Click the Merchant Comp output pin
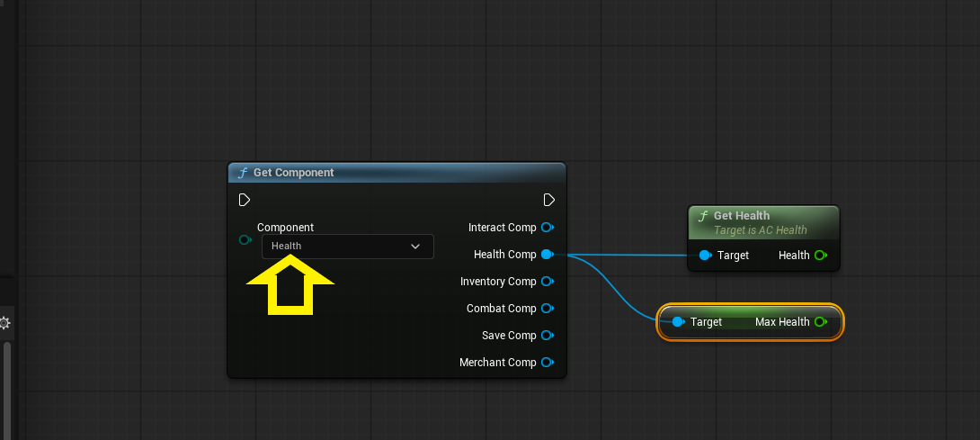Screen dimensions: 980x440 548,362
